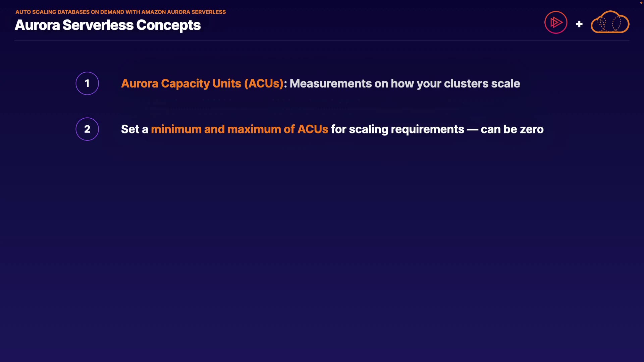644x362 pixels.
Task: Click the A Cloud Guru cloud logo
Action: click(610, 22)
